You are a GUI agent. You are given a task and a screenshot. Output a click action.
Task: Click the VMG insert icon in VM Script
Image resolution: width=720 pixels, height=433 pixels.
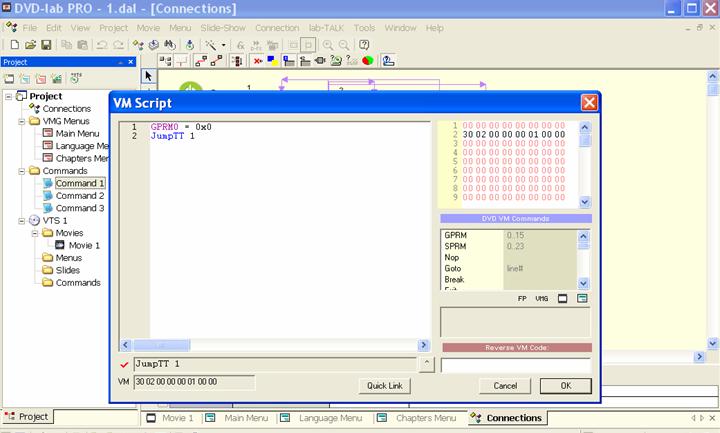pyautogui.click(x=542, y=298)
